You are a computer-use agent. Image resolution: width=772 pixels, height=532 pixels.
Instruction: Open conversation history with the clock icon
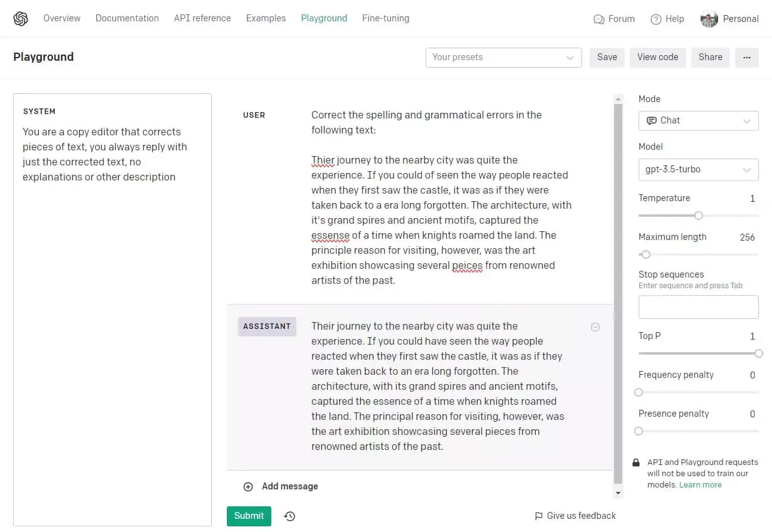289,516
